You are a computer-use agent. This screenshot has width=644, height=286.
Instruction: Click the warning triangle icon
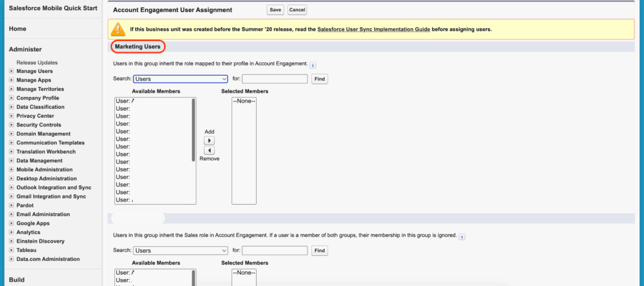(x=119, y=29)
